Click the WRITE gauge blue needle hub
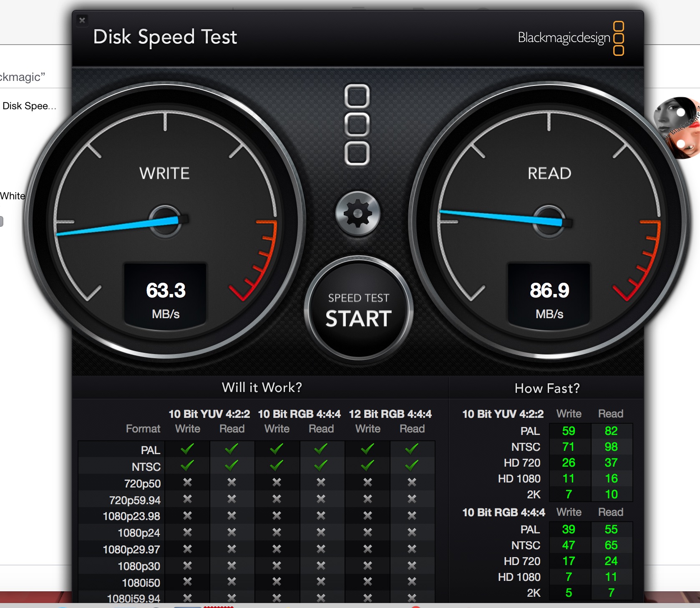The height and width of the screenshot is (608, 700). point(166,221)
